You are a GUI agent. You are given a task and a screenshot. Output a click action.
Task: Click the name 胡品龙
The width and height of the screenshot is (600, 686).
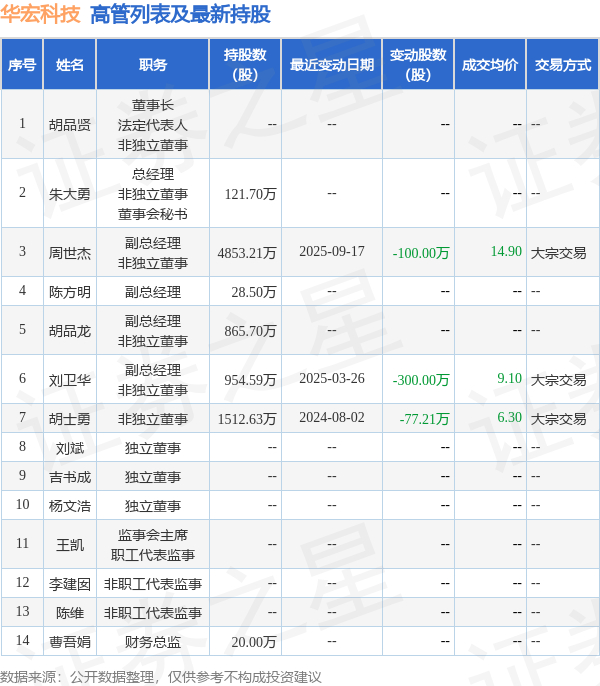pos(70,331)
